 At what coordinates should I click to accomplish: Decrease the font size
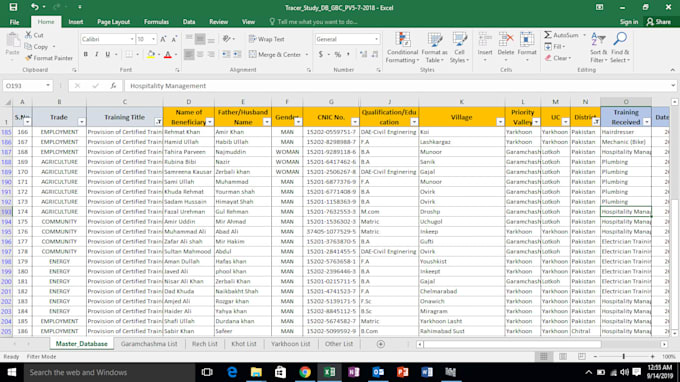pyautogui.click(x=174, y=39)
